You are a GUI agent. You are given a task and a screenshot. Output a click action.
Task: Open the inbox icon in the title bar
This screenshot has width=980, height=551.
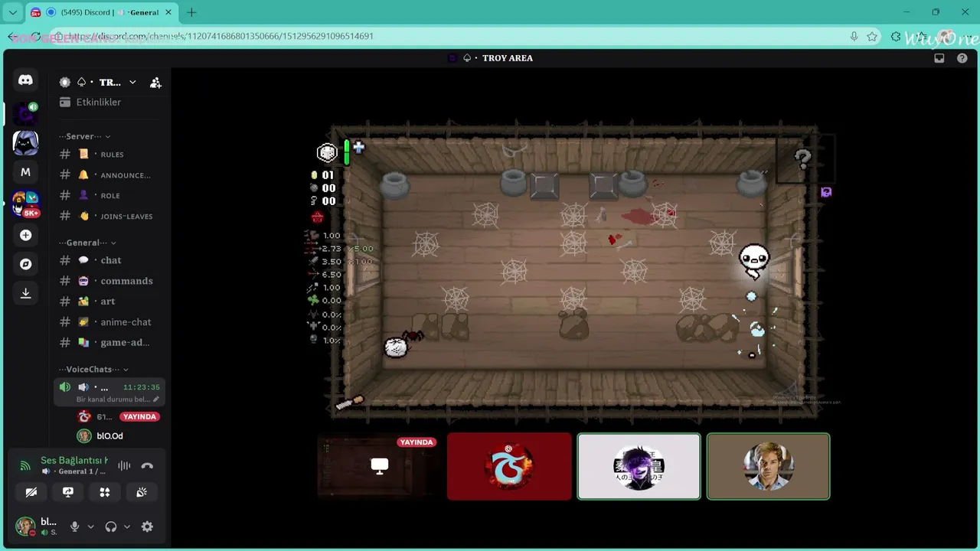coord(939,58)
